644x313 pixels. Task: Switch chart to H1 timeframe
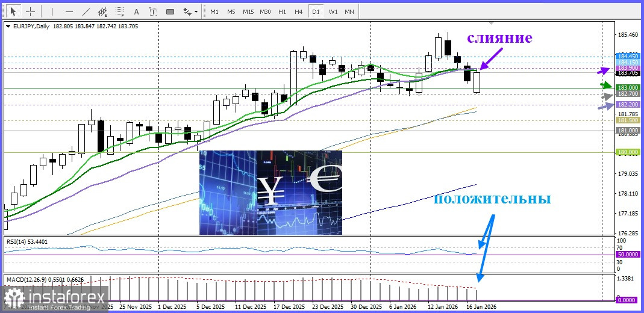pyautogui.click(x=282, y=11)
